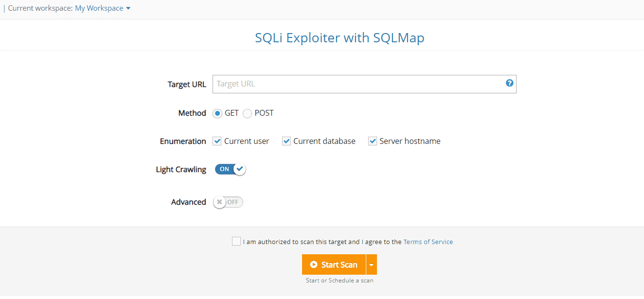Disable Current database enumeration

point(286,141)
